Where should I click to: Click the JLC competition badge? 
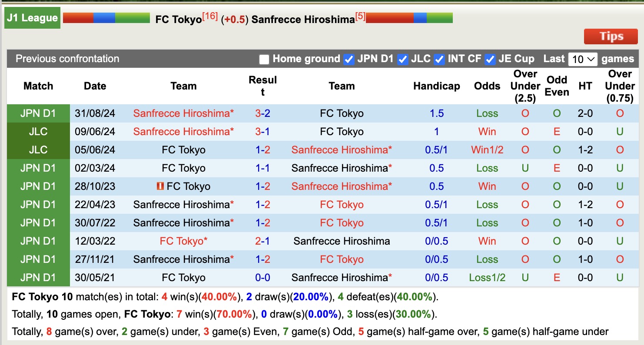pos(38,131)
